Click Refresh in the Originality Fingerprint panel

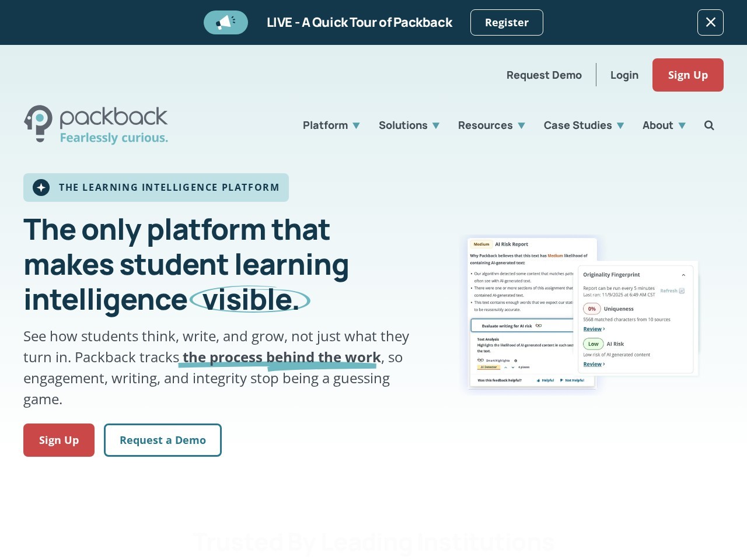coord(672,290)
